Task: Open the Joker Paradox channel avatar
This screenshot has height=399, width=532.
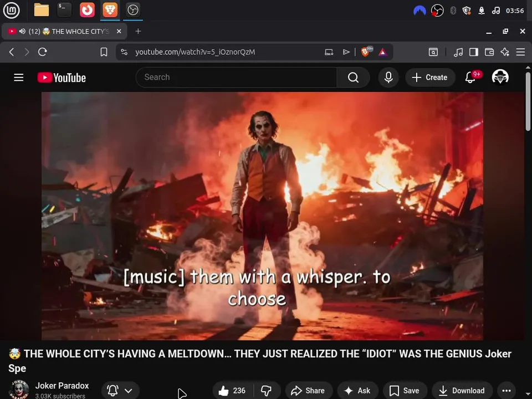Action: pyautogui.click(x=19, y=390)
